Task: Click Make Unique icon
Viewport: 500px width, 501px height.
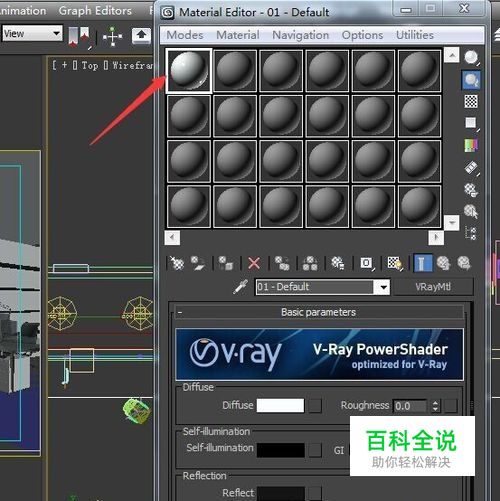Action: pyautogui.click(x=310, y=263)
